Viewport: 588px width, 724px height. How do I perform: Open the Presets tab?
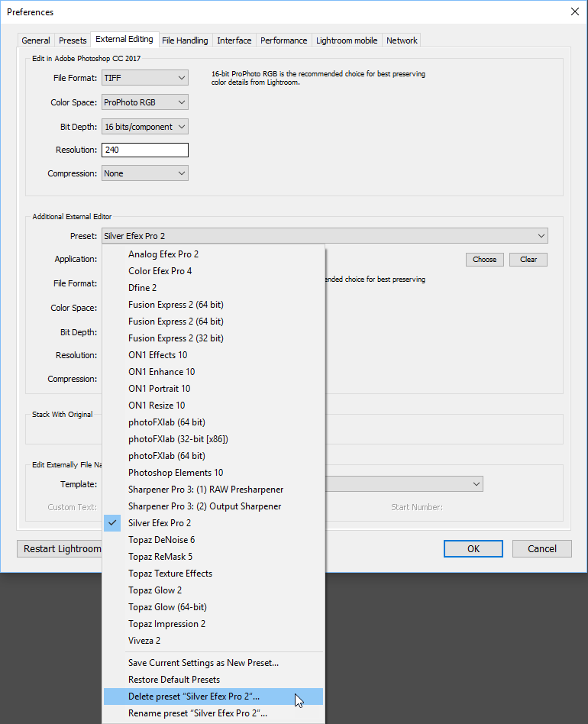pos(73,40)
